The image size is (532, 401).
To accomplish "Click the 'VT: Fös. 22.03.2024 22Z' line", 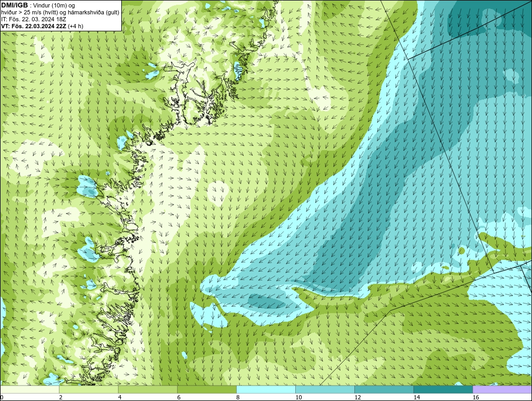I will 34,26.
